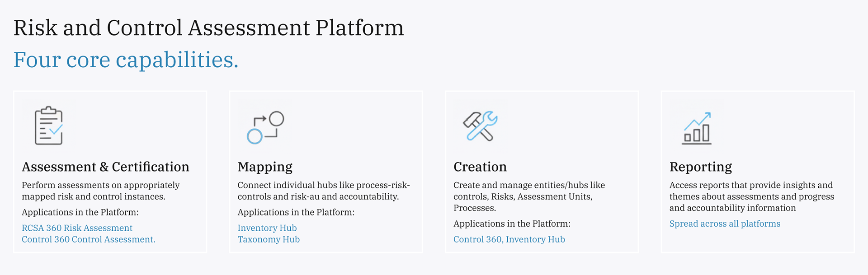
Task: Click the clipboard checklist assessment icon
Action: click(x=49, y=126)
